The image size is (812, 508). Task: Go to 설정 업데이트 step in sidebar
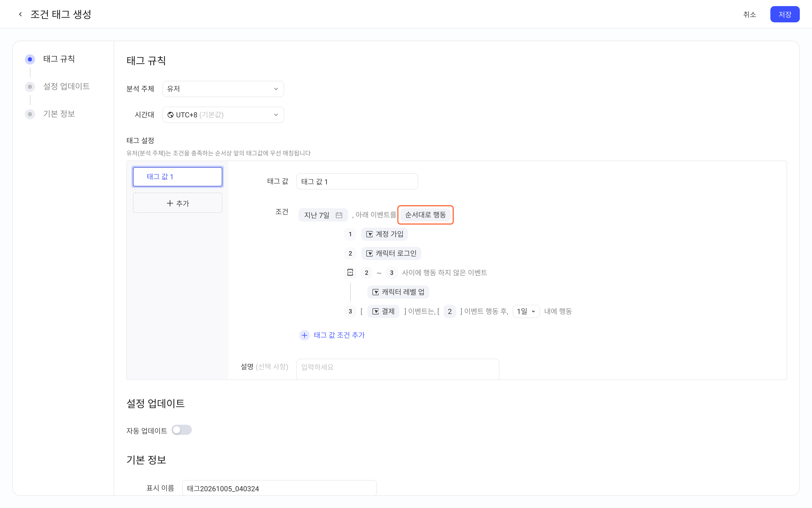coord(58,86)
